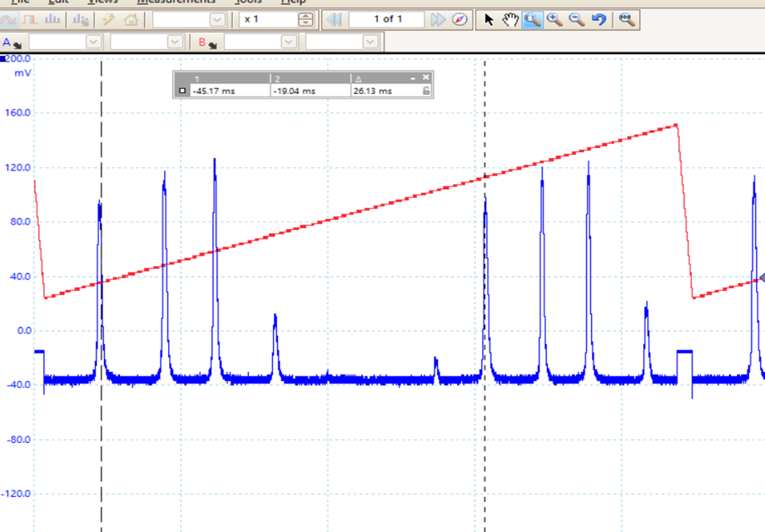Click the trigger marker diamond at right edge
765x532 pixels.
pyautogui.click(x=762, y=278)
